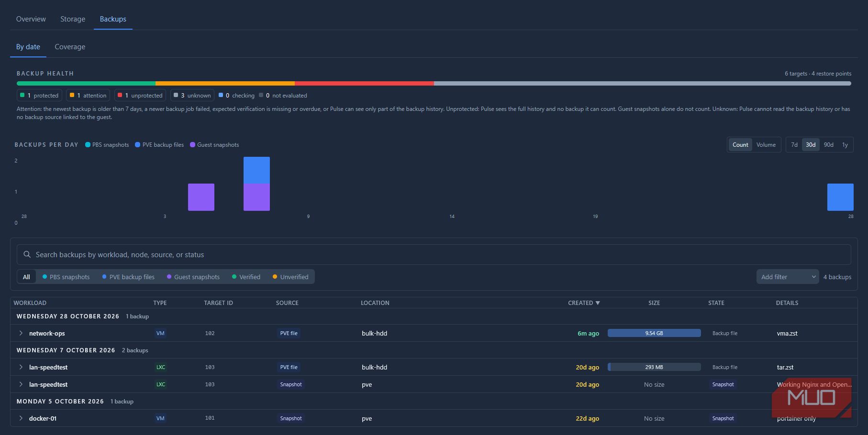Toggle PVE backup files chart legend
This screenshot has height=435, width=868.
point(159,145)
